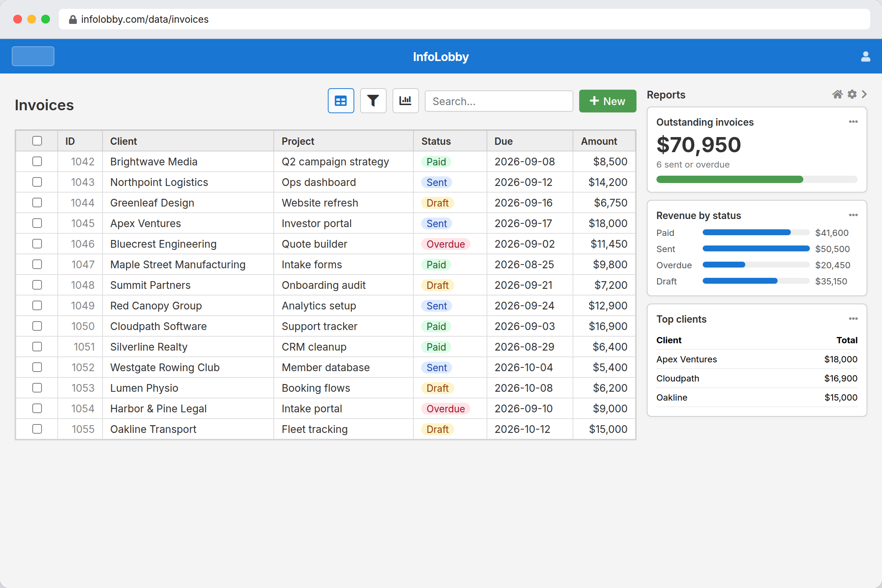Click the Draft badge for Greenleaf Design
The image size is (882, 588).
tap(437, 203)
